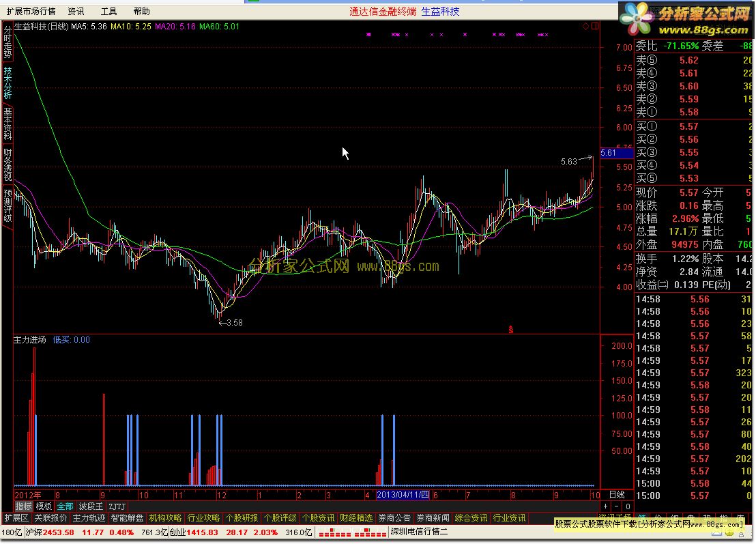Click the 5.63 high price annotation

pos(569,162)
